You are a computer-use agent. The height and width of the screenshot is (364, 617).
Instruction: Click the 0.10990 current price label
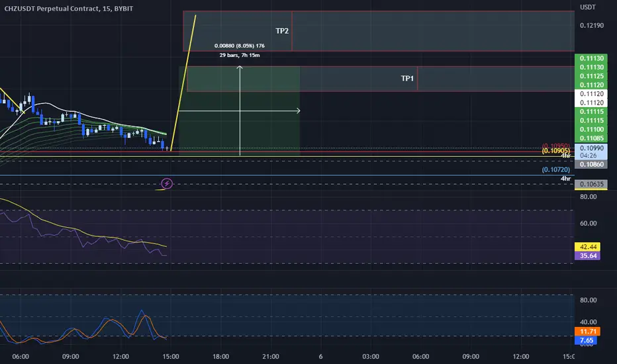(591, 148)
